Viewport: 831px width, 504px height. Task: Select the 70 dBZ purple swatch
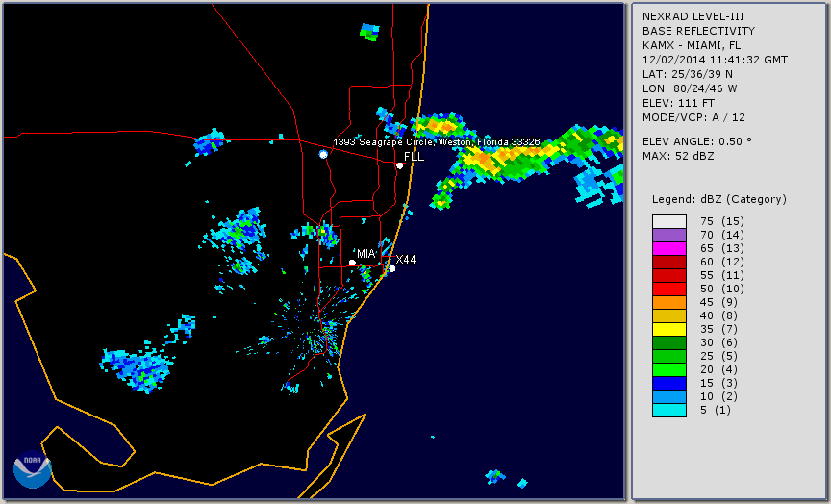669,235
